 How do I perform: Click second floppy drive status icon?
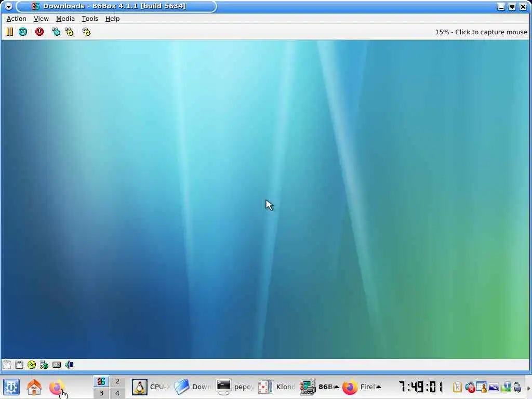(19, 365)
